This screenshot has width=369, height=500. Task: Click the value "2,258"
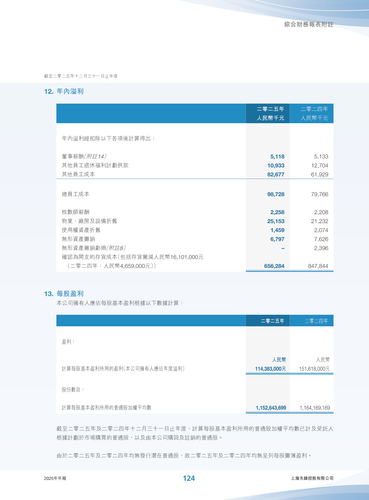tap(277, 212)
